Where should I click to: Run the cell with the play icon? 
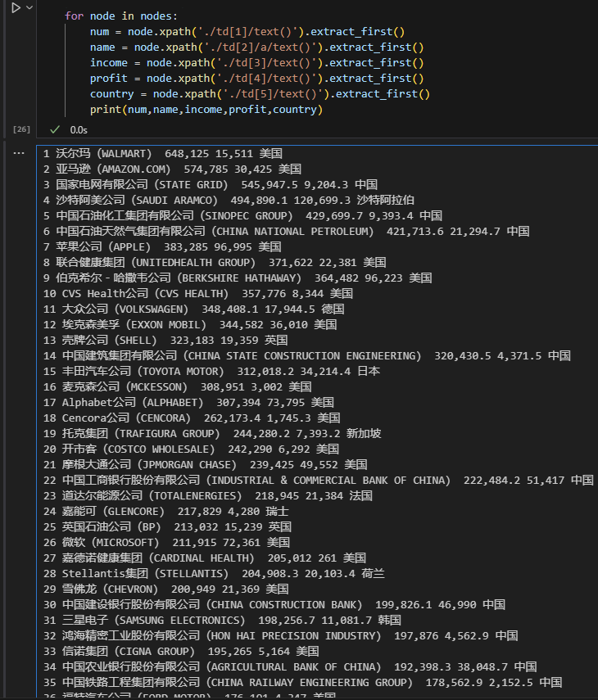[x=16, y=8]
